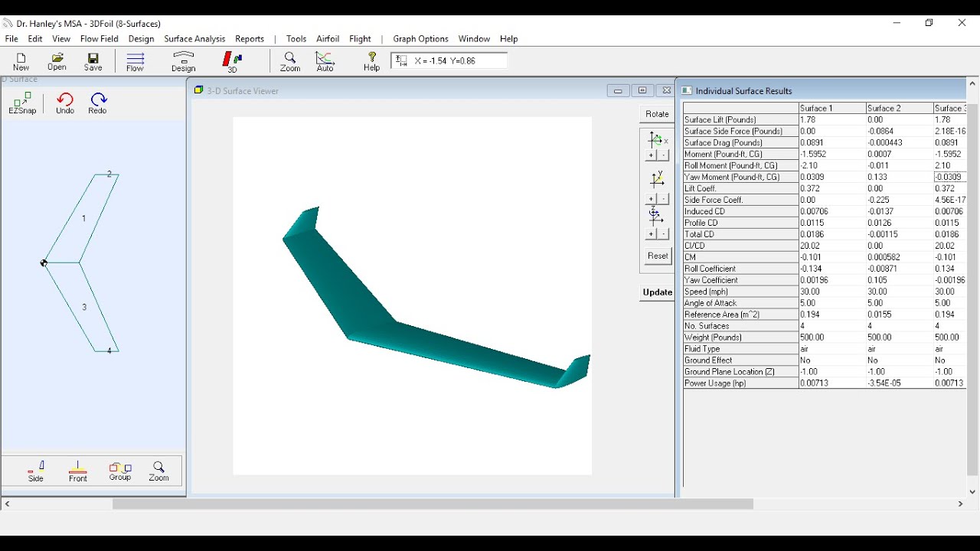The image size is (980, 551).
Task: Click the Save toolbar icon
Action: (93, 62)
